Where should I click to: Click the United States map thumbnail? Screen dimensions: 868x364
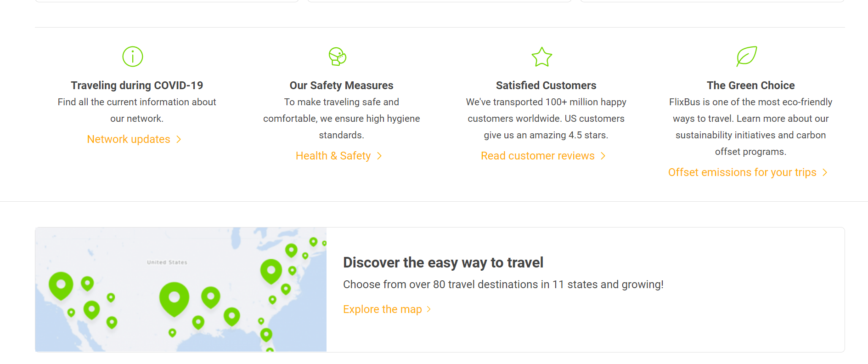click(181, 290)
